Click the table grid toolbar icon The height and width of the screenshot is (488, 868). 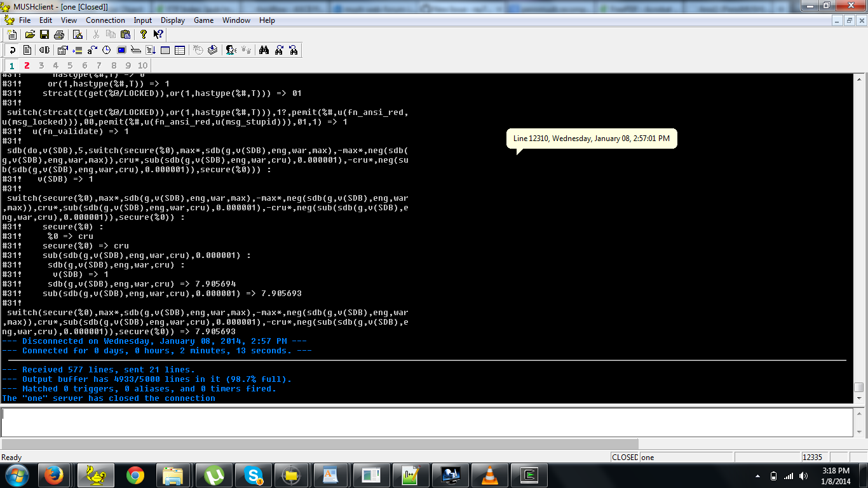[180, 50]
